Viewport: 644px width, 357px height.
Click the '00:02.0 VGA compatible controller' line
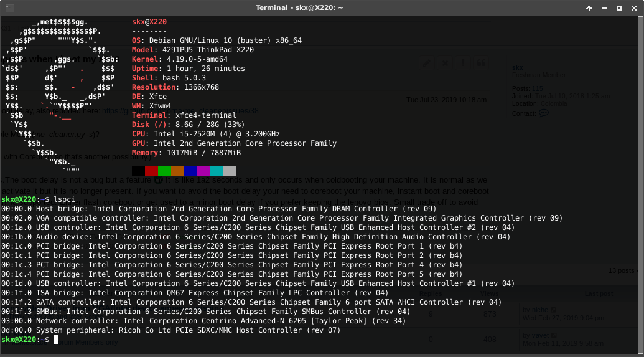[282, 218]
